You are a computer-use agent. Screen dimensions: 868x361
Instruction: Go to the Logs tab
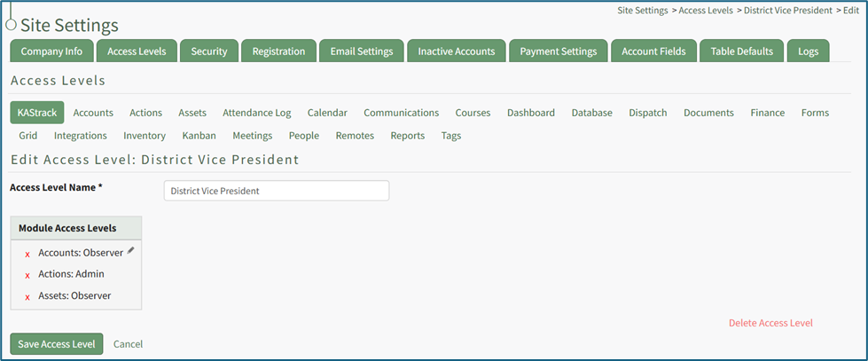pyautogui.click(x=808, y=51)
